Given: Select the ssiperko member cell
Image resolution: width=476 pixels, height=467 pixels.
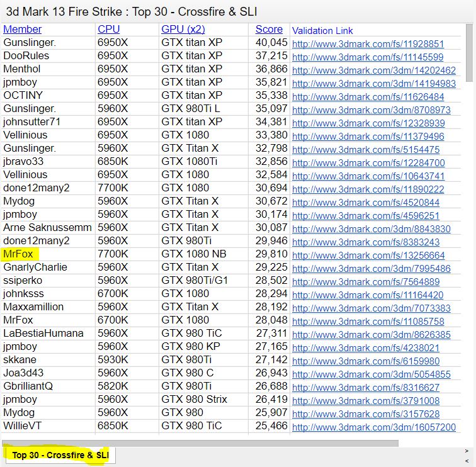Looking at the screenshot, I should click(48, 280).
